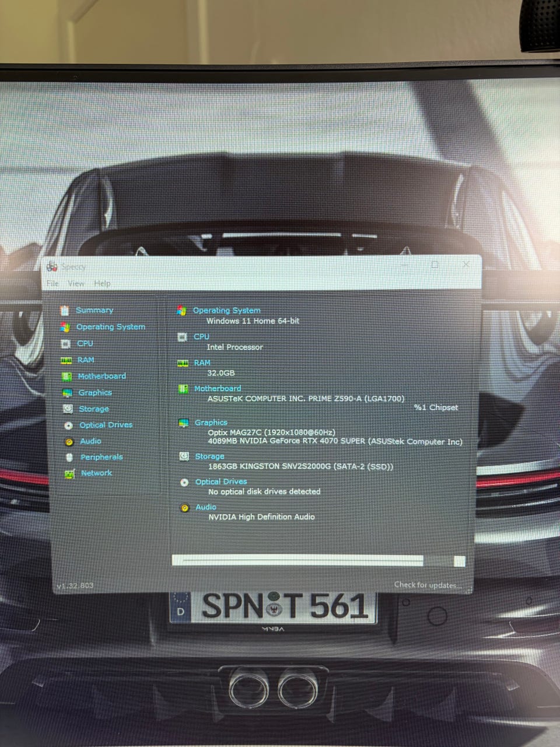Click the Audio speaker icon in summary pane
The height and width of the screenshot is (747, 560).
[x=185, y=508]
